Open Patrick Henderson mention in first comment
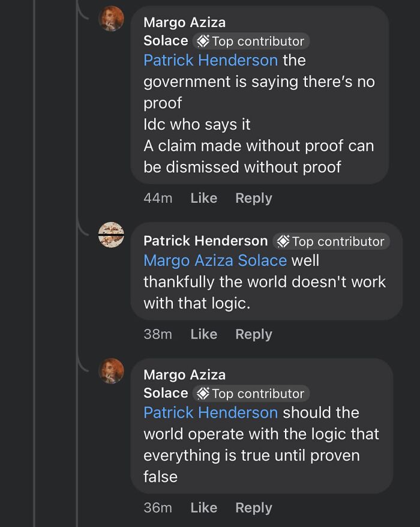This screenshot has height=527, width=420. (x=211, y=60)
